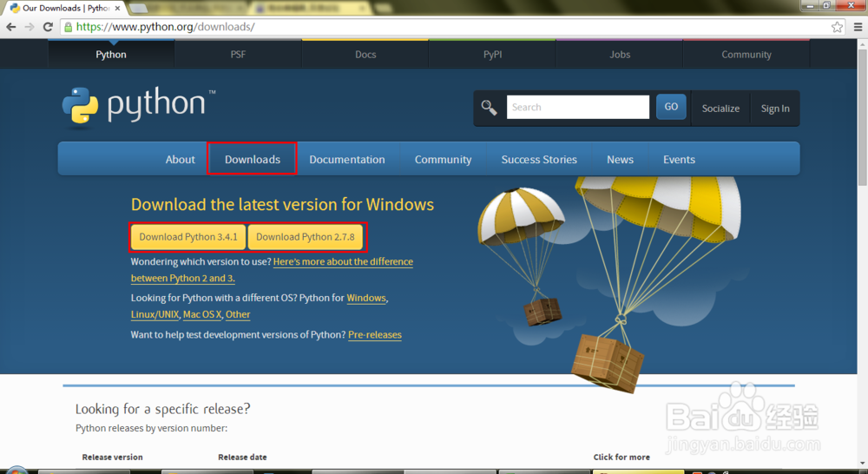Follow the Windows OS link
Screen dimensions: 868x474
coord(366,298)
